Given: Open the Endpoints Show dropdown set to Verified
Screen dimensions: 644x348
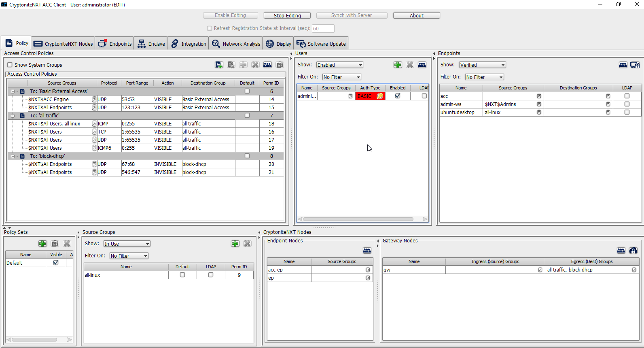Looking at the screenshot, I should tap(482, 65).
